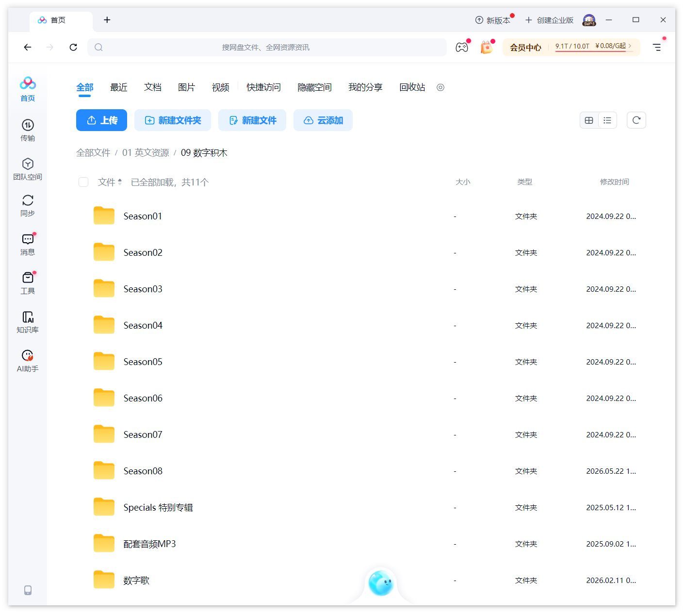This screenshot has height=616, width=685.
Task: Click 新建文件夹 button
Action: coord(173,120)
